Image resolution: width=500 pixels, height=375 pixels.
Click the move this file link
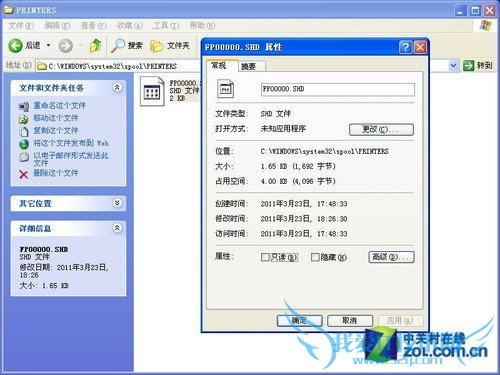point(56,118)
